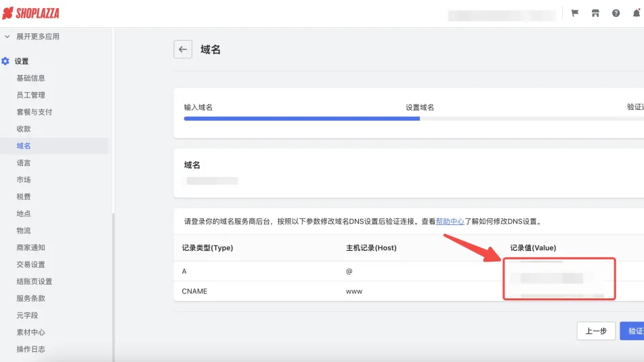Expand 展开更多应用 in the sidebar

click(38, 37)
